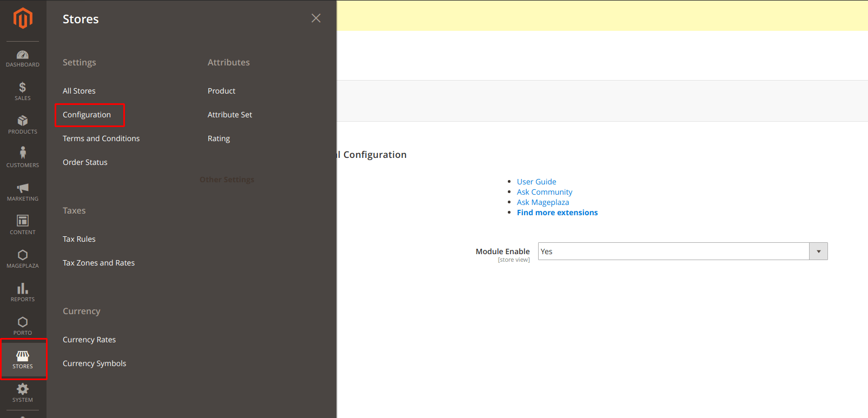This screenshot has width=868, height=418.
Task: Open Terms and Conditions
Action: click(x=101, y=138)
